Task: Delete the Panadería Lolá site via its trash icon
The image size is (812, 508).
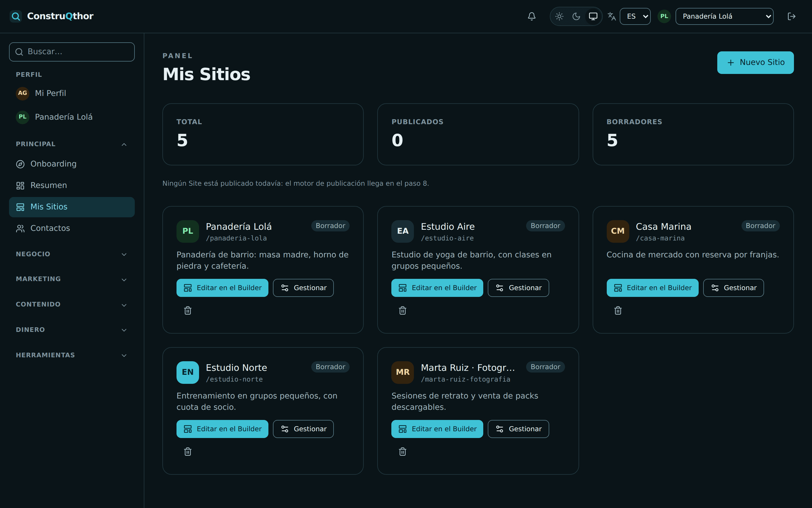Action: tap(188, 310)
